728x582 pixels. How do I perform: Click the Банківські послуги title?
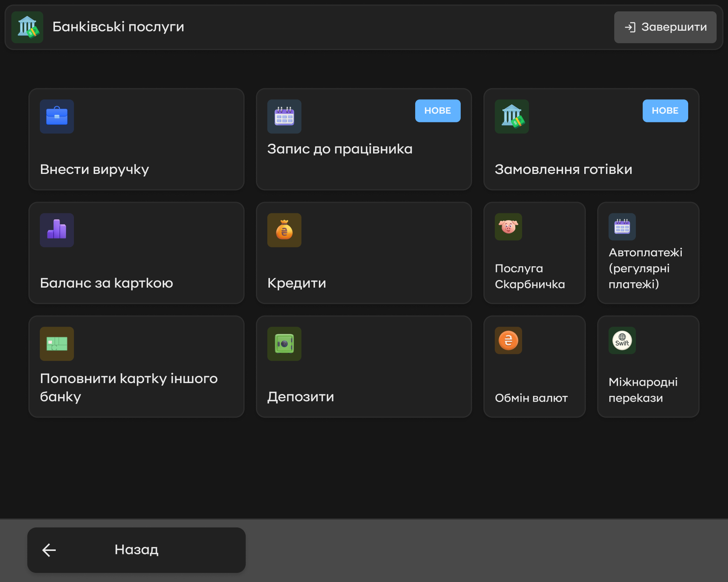pos(118,27)
